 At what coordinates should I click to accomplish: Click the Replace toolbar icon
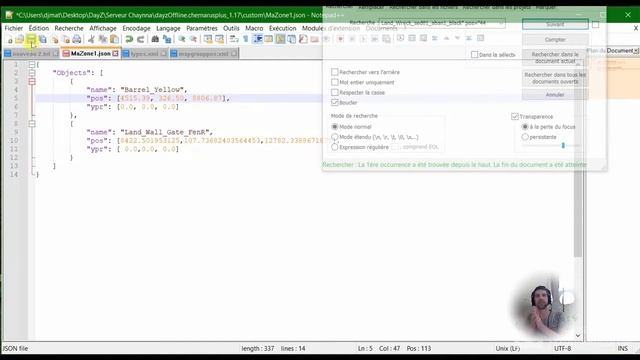(167, 39)
